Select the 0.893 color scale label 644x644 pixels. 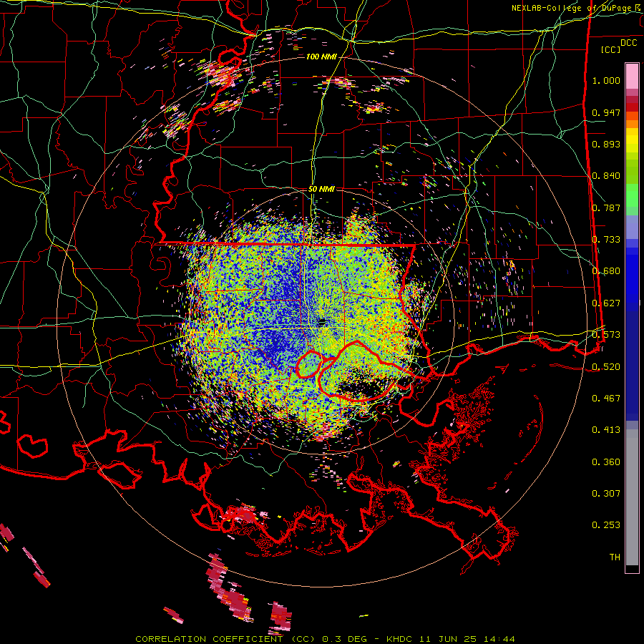606,144
